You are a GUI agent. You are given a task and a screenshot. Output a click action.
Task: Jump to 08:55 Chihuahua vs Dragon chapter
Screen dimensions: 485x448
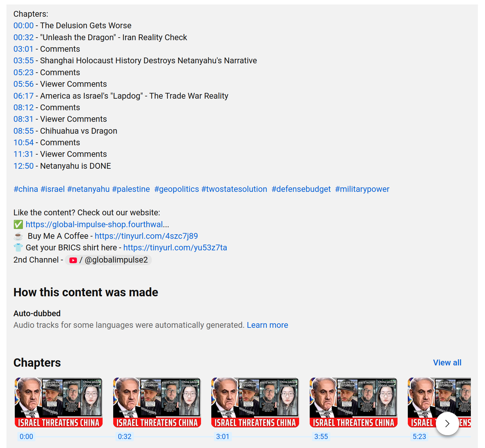[23, 131]
